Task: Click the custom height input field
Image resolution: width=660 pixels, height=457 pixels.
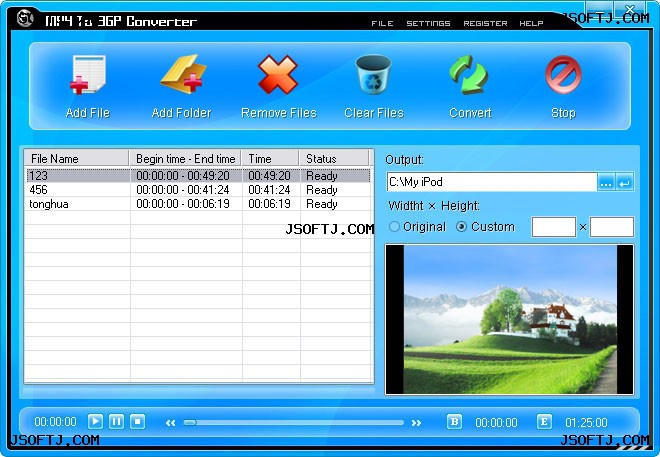Action: point(612,227)
